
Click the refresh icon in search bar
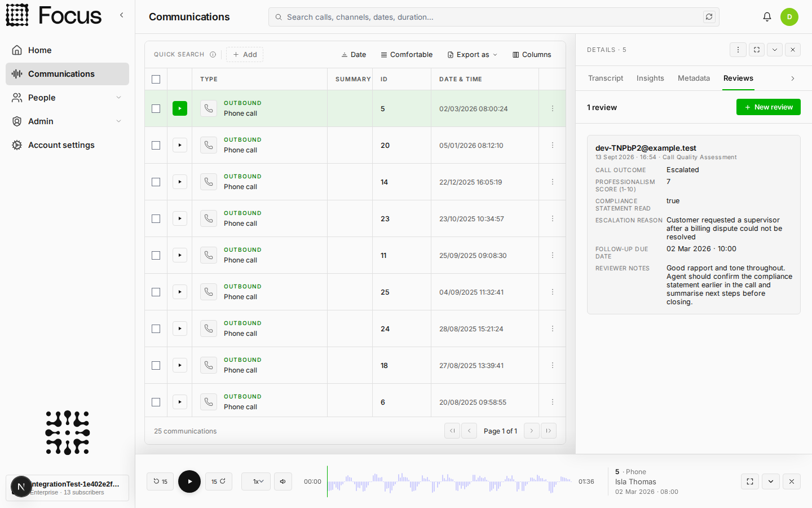click(709, 17)
